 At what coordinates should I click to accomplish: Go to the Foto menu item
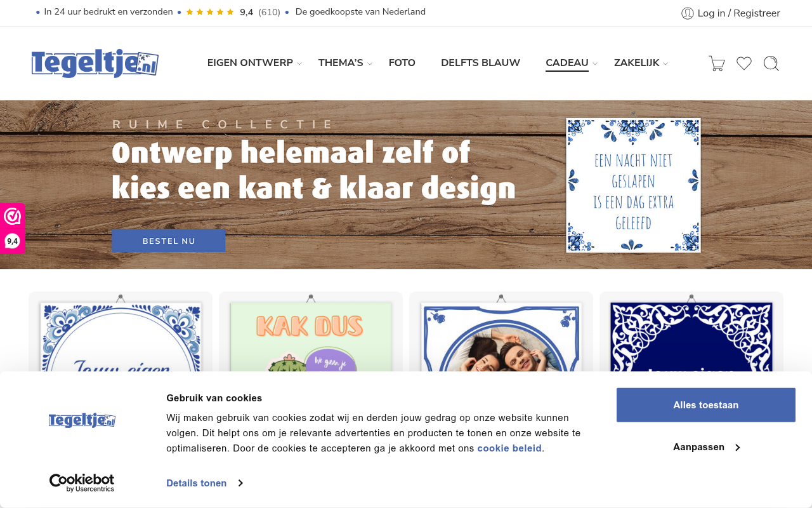[402, 63]
